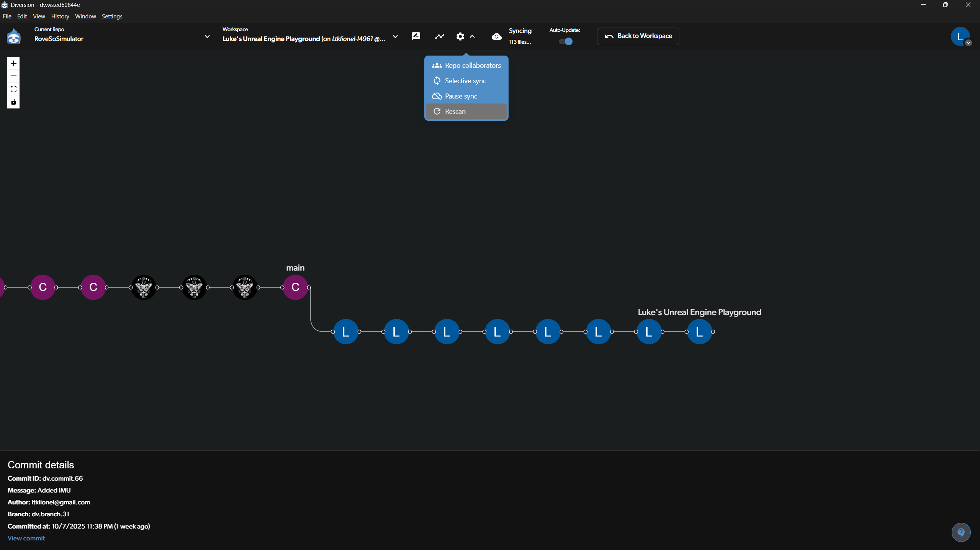This screenshot has width=980, height=550.
Task: Open the help question mark button
Action: (961, 532)
